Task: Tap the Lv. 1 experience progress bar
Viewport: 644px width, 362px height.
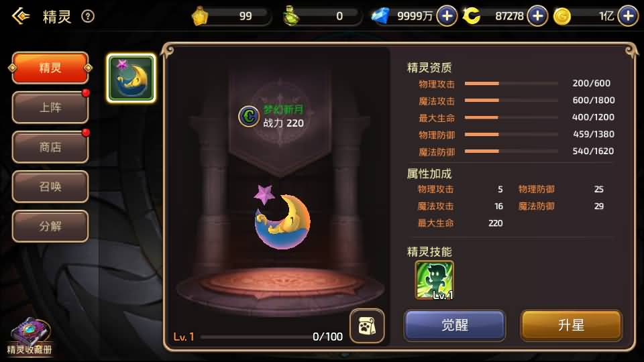Action: 257,337
